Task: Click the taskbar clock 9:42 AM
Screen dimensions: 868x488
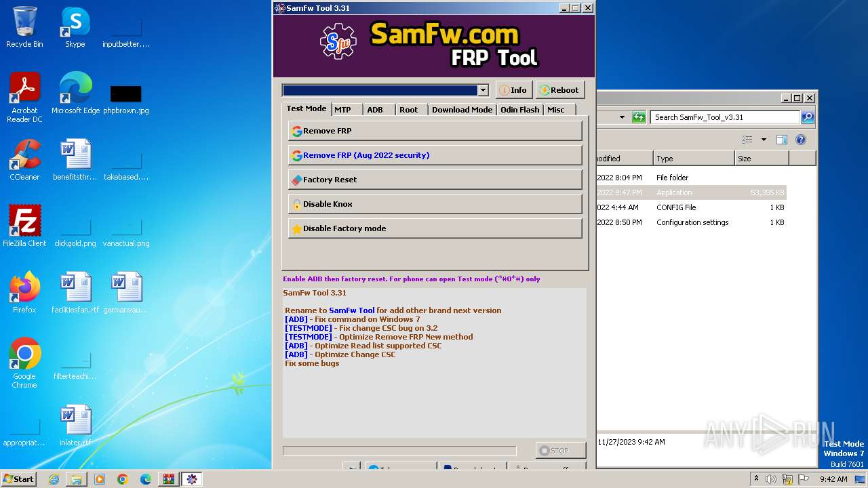Action: click(x=833, y=479)
